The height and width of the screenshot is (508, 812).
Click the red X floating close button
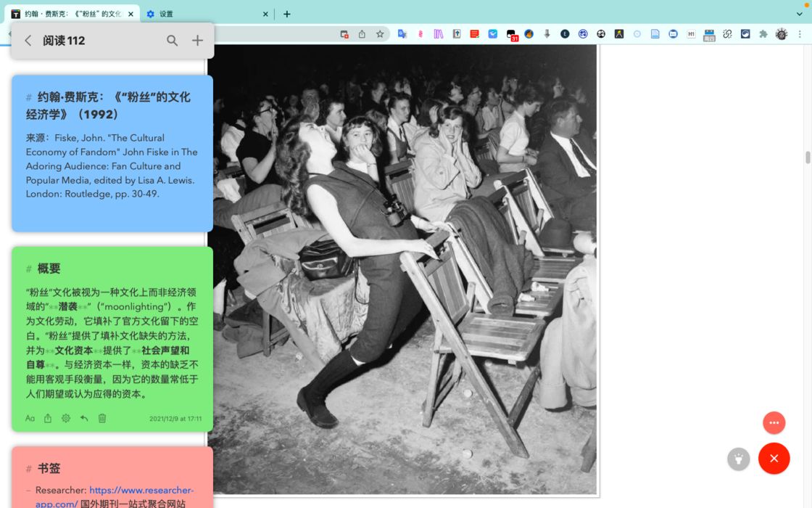[x=774, y=458]
